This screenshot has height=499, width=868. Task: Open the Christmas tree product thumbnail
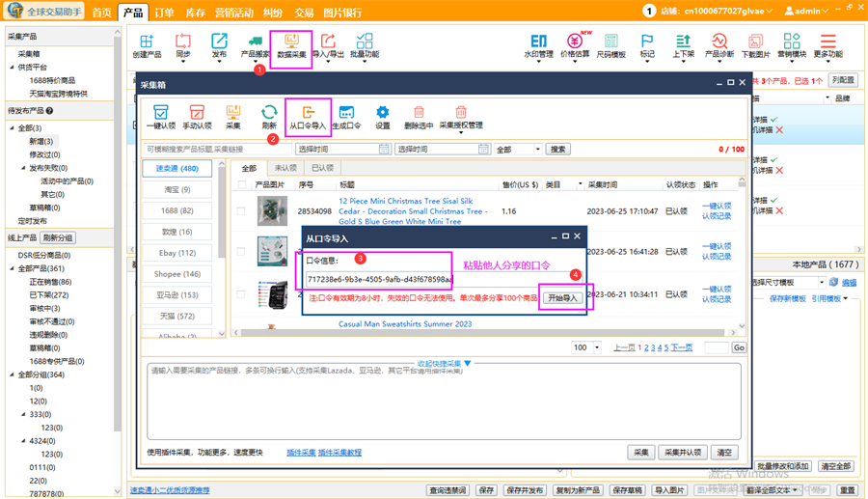[272, 210]
